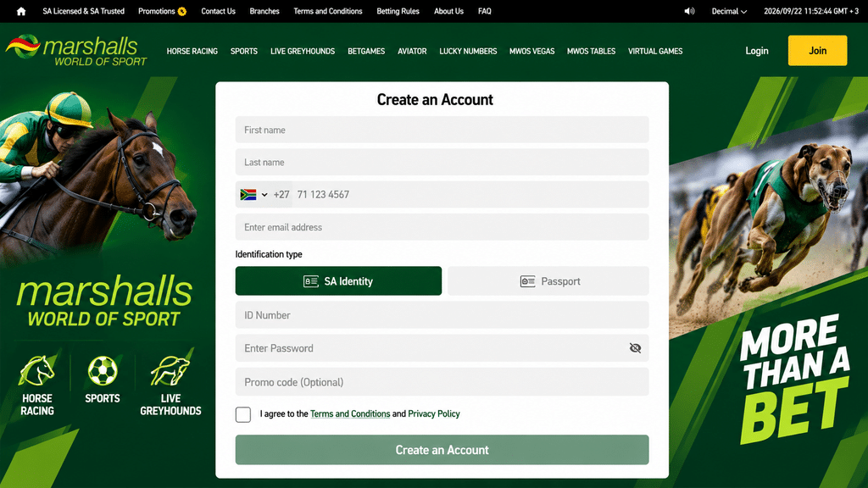
Task: Focus the Last name field
Action: coord(442,162)
